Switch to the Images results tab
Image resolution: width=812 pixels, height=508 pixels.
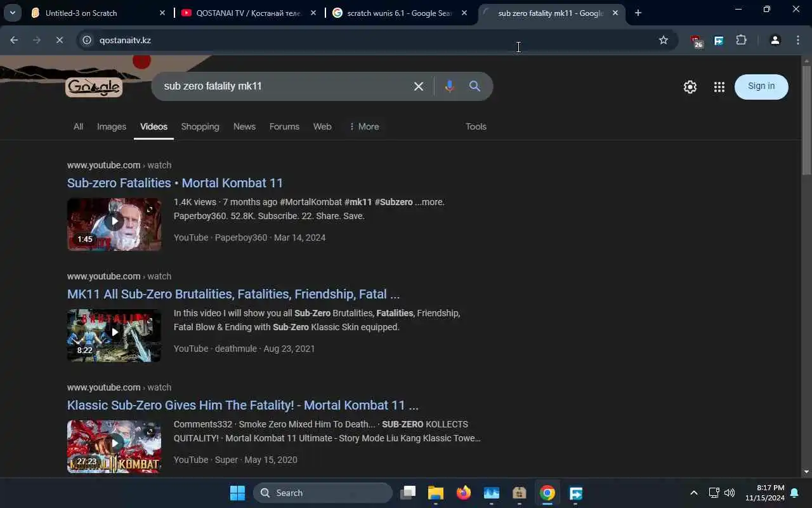pos(112,126)
